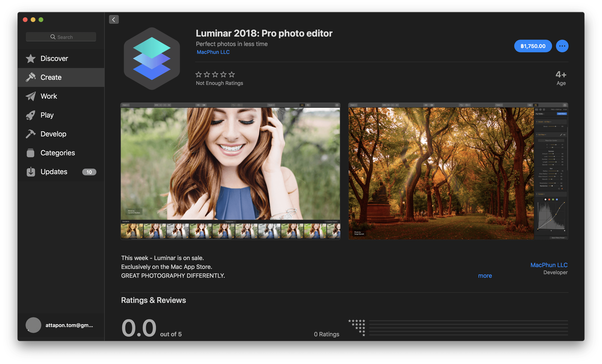Open Play in the sidebar
The height and width of the screenshot is (364, 602).
pyautogui.click(x=61, y=115)
